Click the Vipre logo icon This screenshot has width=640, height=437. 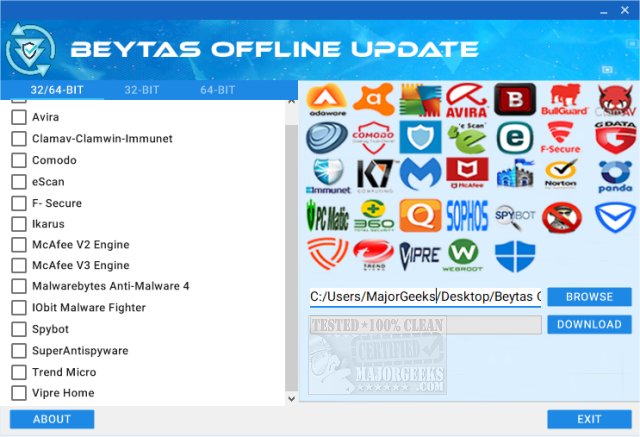point(420,256)
